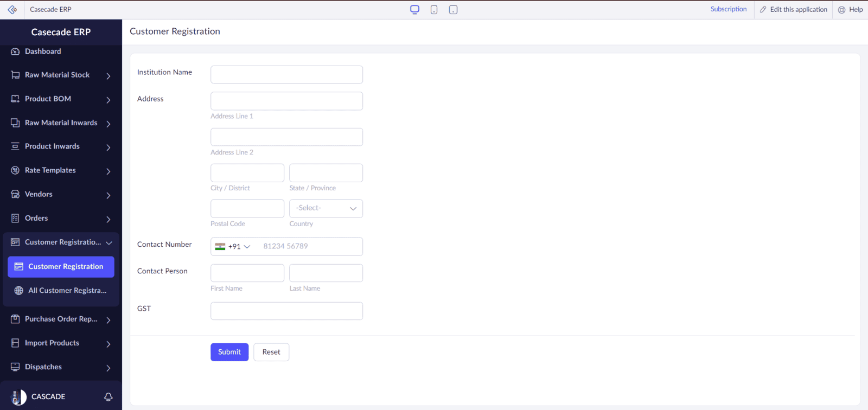The height and width of the screenshot is (410, 868).
Task: Expand Product Inwards chevron
Action: pyautogui.click(x=108, y=147)
